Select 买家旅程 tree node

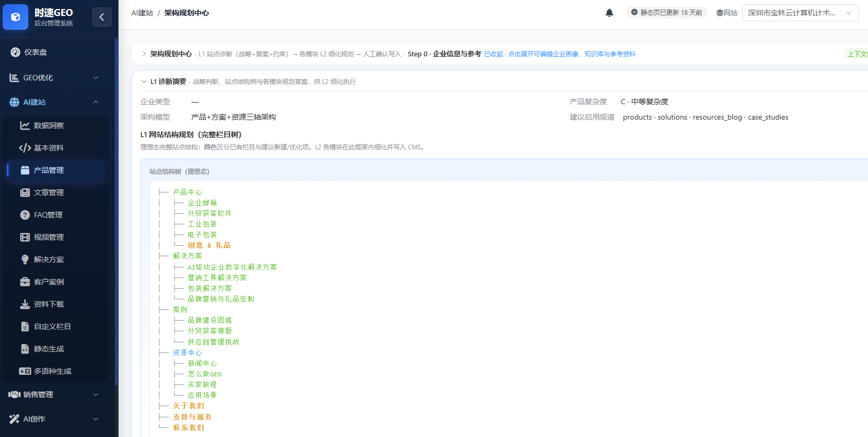pyautogui.click(x=203, y=384)
